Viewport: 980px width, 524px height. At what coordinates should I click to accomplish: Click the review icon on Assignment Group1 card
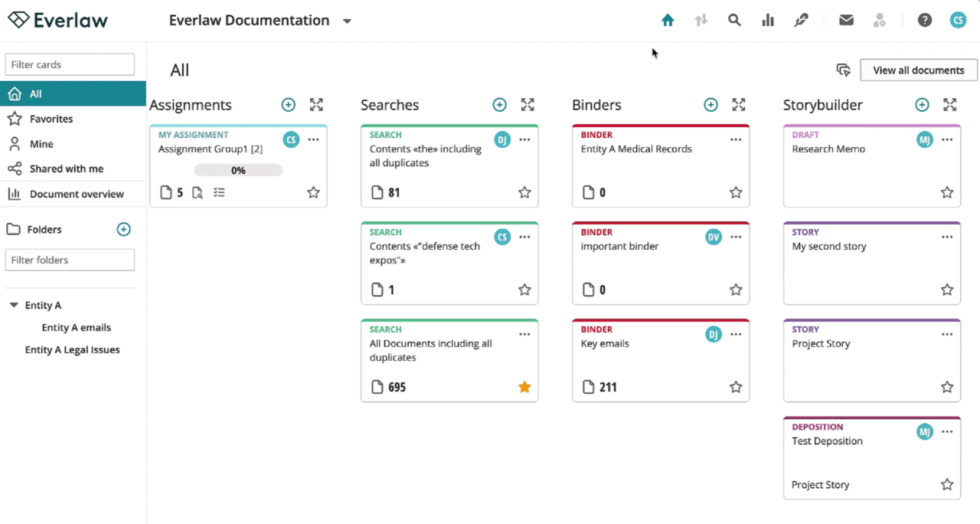pyautogui.click(x=198, y=193)
